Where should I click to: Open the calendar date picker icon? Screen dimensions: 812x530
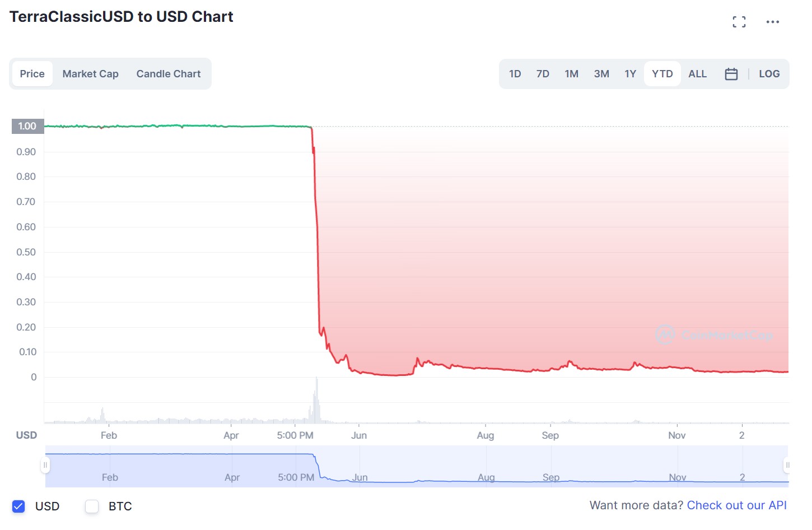(731, 73)
